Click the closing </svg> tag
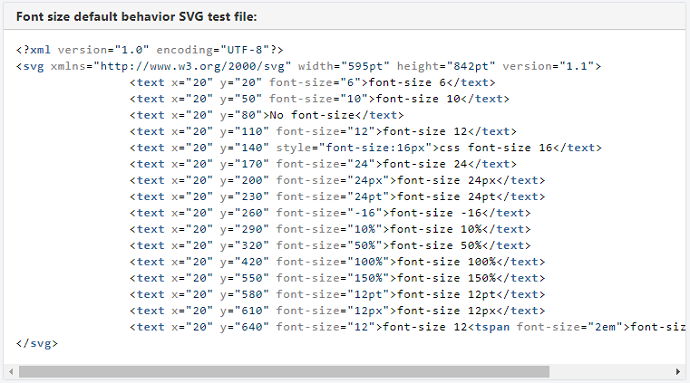Image resolution: width=690 pixels, height=383 pixels. pos(37,343)
